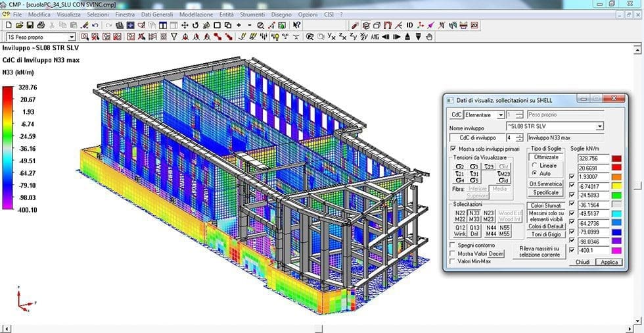Click the Pan view arrows icon
644x333 pixels.
tap(185, 25)
